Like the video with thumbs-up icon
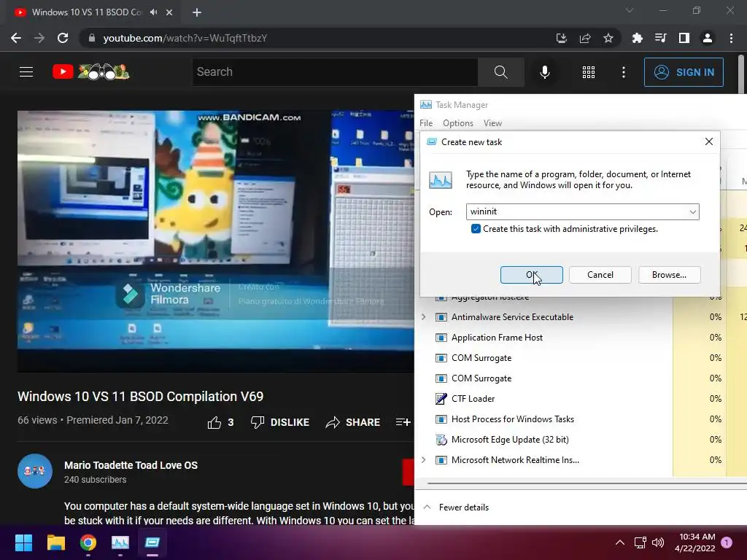 pos(214,422)
